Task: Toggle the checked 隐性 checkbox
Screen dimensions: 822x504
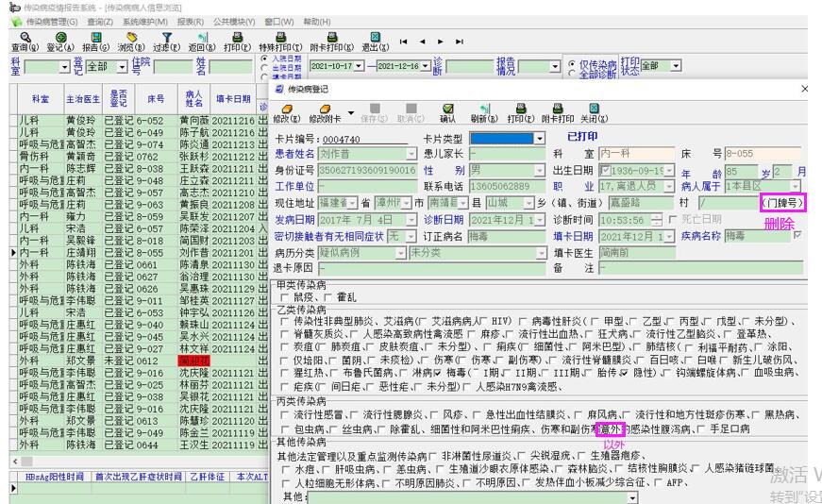Action: 623,373
